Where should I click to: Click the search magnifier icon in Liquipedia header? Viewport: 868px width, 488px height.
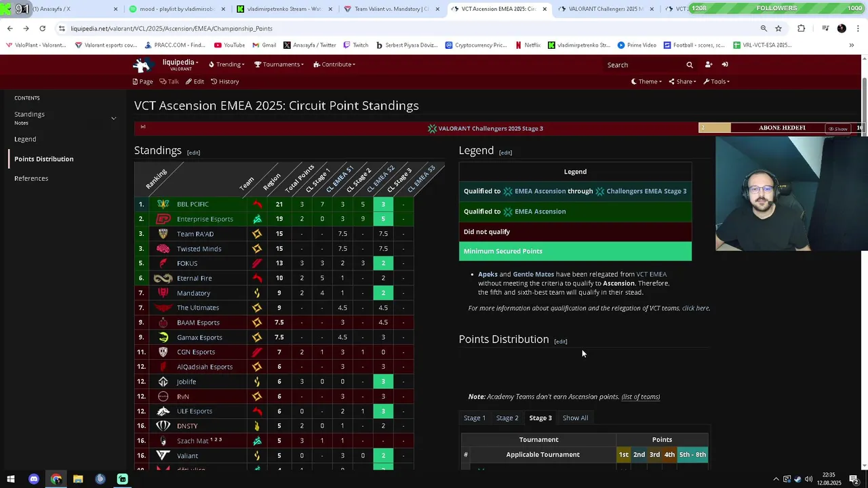tap(690, 65)
